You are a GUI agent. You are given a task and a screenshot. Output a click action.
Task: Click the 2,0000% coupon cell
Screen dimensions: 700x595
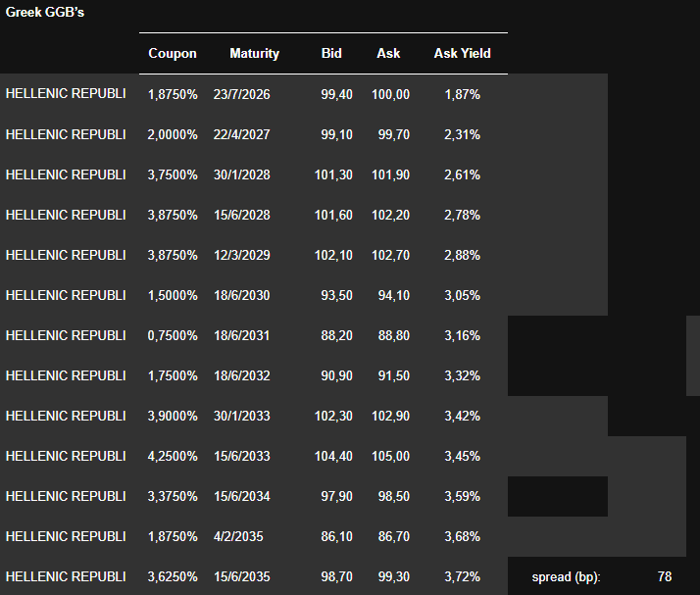point(173,134)
